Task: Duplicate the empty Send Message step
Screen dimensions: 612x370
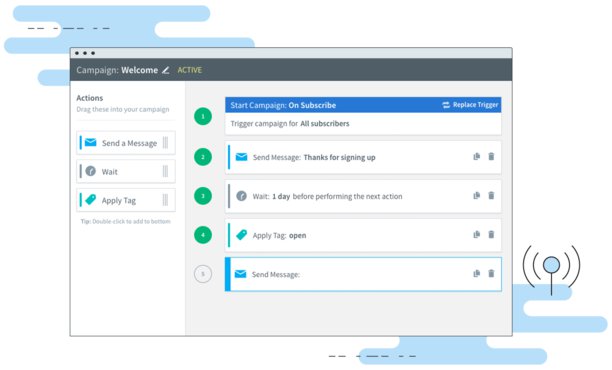Action: (x=477, y=274)
